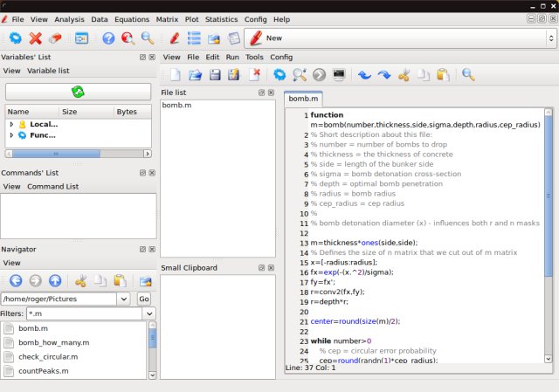
Task: Undock the Variables' List panel
Action: pyautogui.click(x=142, y=57)
